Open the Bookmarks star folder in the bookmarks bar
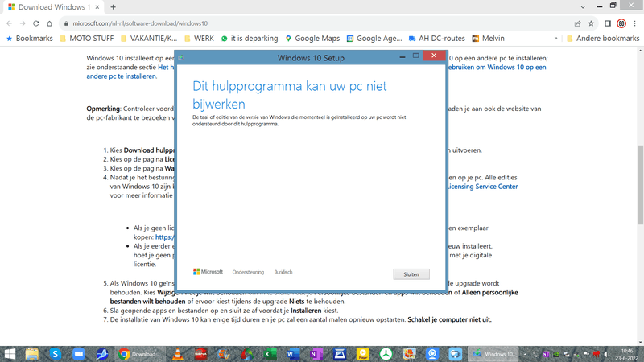This screenshot has width=644, height=362. pyautogui.click(x=30, y=38)
